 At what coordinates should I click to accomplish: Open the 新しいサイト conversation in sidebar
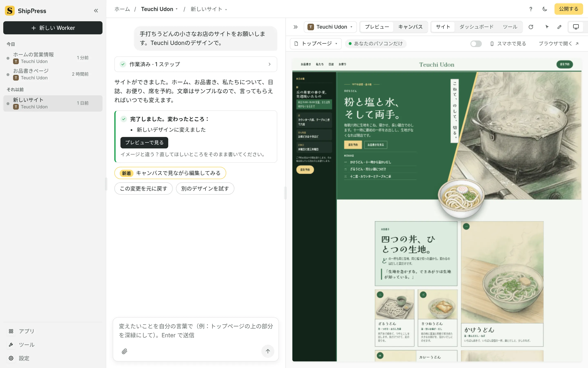(x=53, y=103)
